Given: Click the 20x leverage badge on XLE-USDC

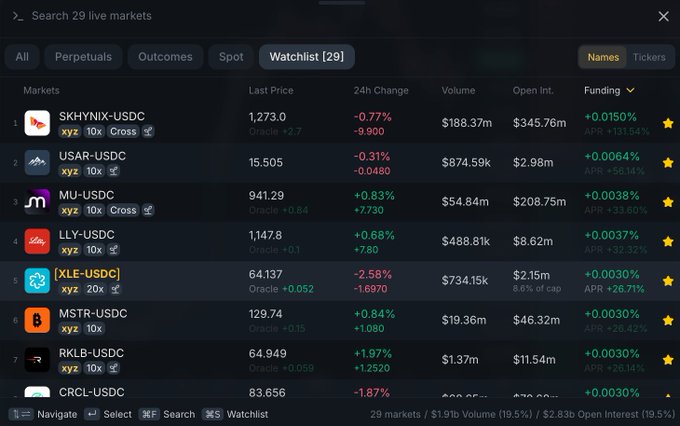Looking at the screenshot, I should [95, 289].
